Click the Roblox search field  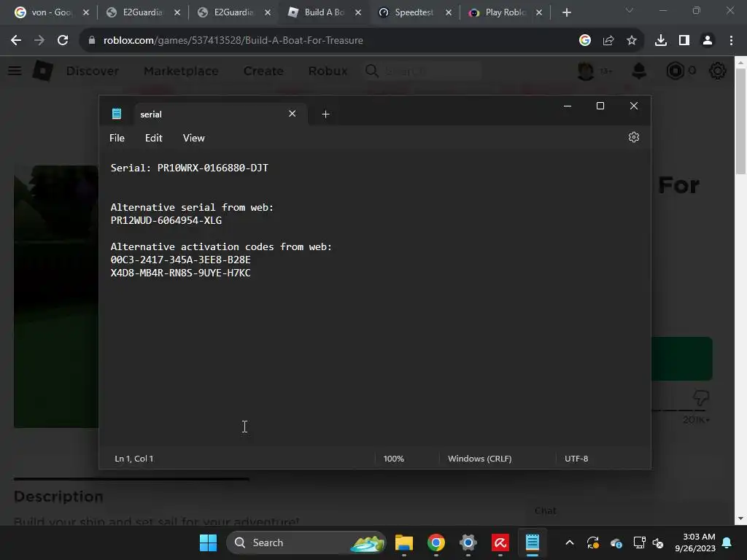coord(423,71)
